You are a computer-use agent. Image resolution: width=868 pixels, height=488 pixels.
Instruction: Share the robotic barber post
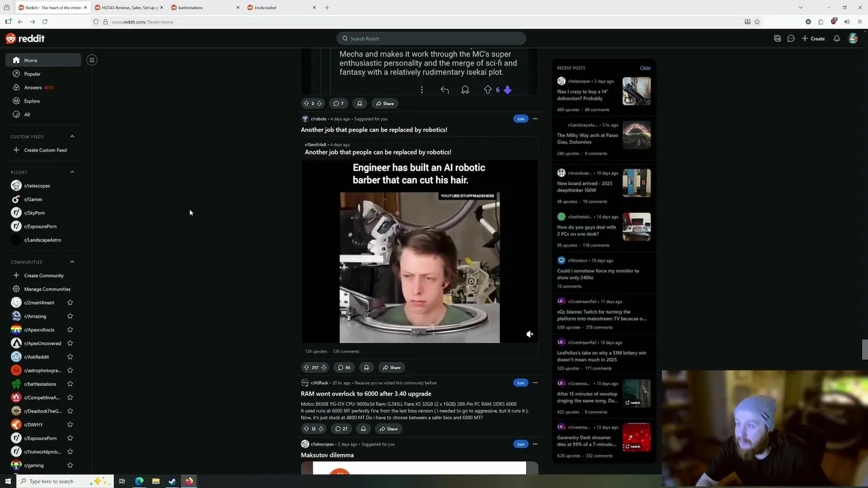point(391,367)
